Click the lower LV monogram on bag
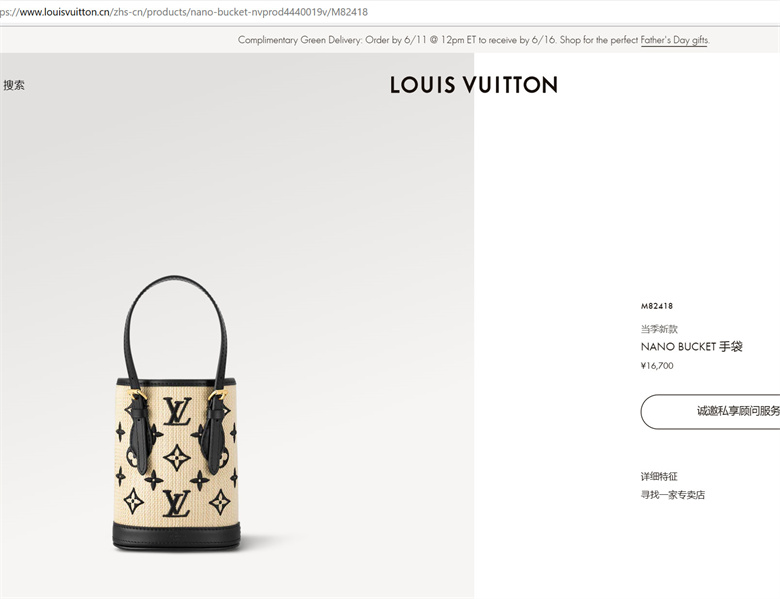The height and width of the screenshot is (599, 780). [177, 503]
